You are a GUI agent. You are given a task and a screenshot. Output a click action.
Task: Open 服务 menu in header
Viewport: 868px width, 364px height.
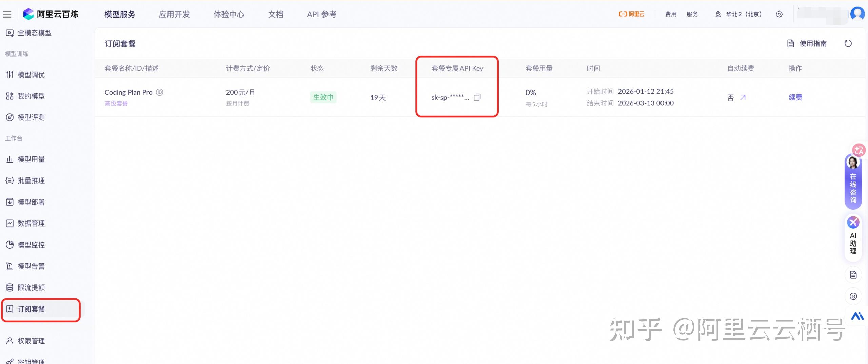tap(692, 14)
